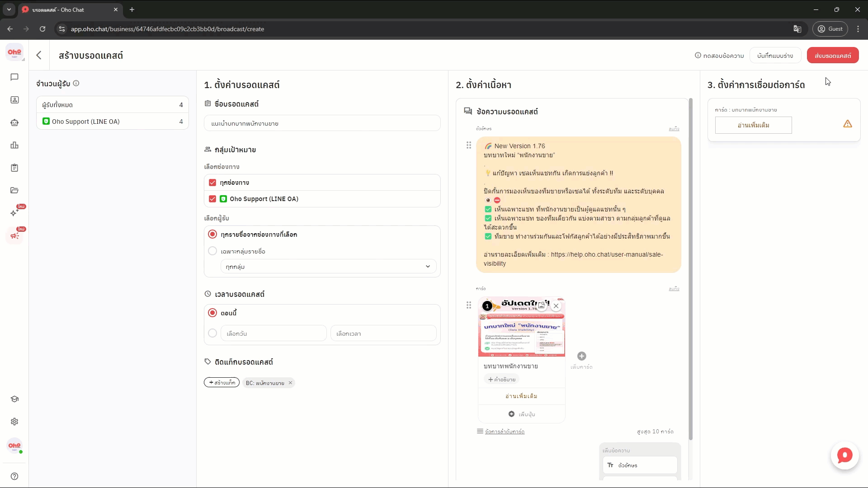Open the clipboard tasks sidebar icon
The width and height of the screenshot is (868, 488).
click(x=14, y=168)
